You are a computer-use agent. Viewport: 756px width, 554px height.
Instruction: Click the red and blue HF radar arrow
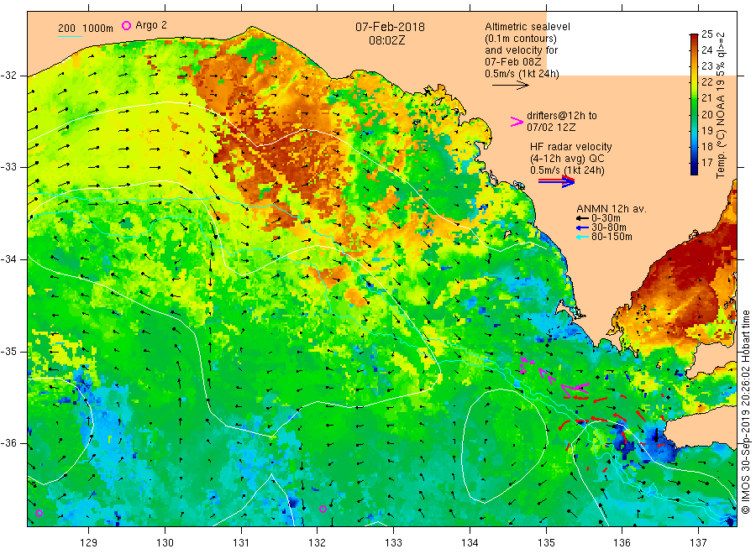coord(556,181)
